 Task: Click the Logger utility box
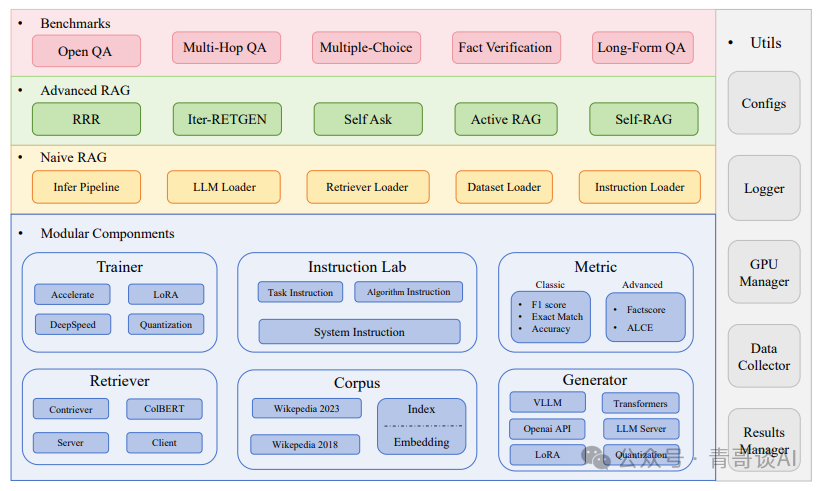tap(764, 188)
